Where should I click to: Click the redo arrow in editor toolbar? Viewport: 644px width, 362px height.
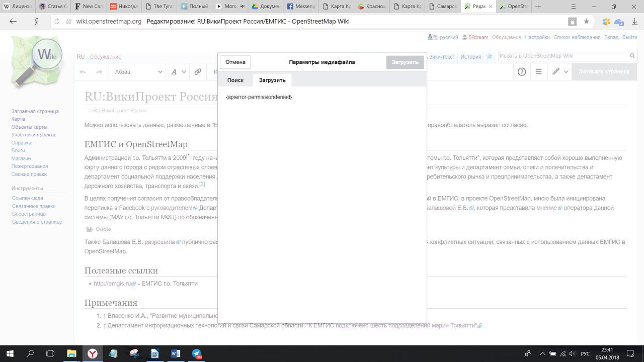coord(99,72)
